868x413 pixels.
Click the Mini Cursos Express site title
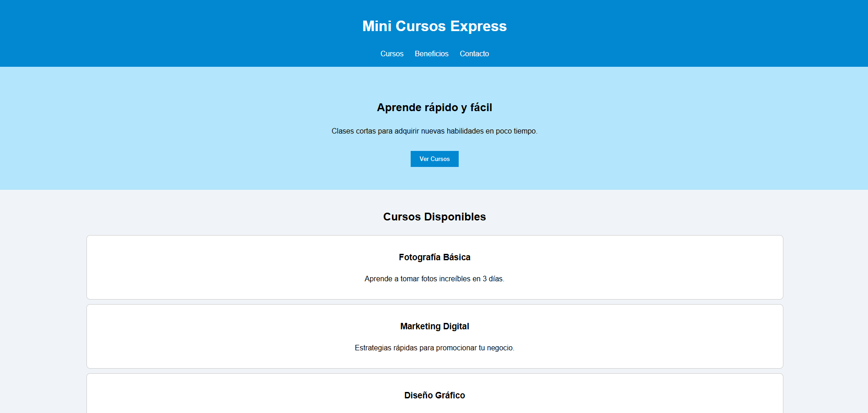tap(434, 26)
